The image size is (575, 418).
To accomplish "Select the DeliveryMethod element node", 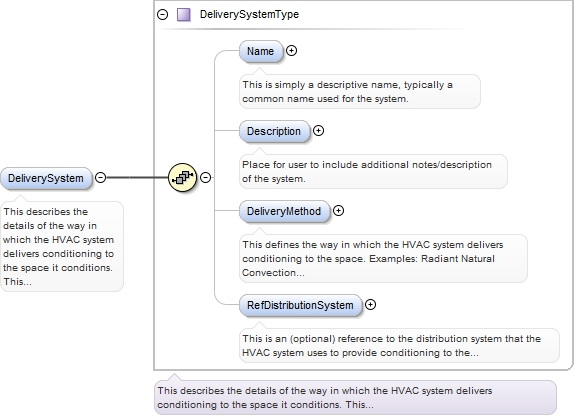I will tap(284, 212).
